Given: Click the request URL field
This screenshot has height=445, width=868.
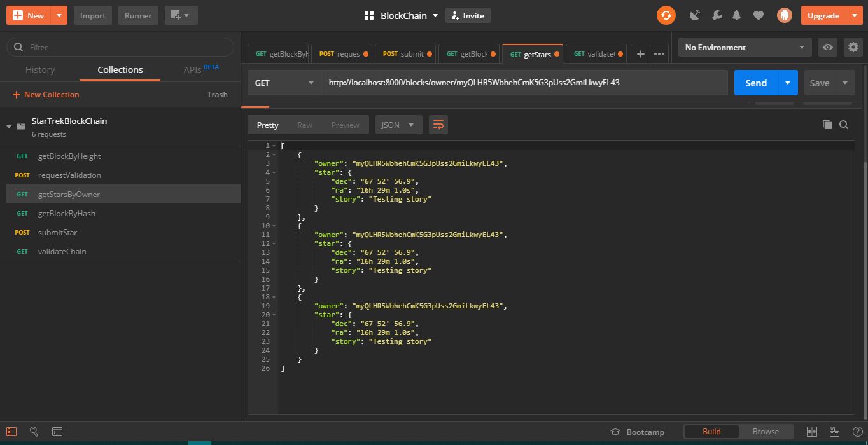Looking at the screenshot, I should point(524,83).
